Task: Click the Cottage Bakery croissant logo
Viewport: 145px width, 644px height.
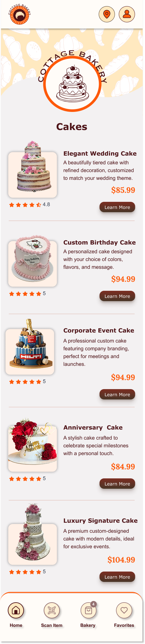Action: [x=19, y=14]
